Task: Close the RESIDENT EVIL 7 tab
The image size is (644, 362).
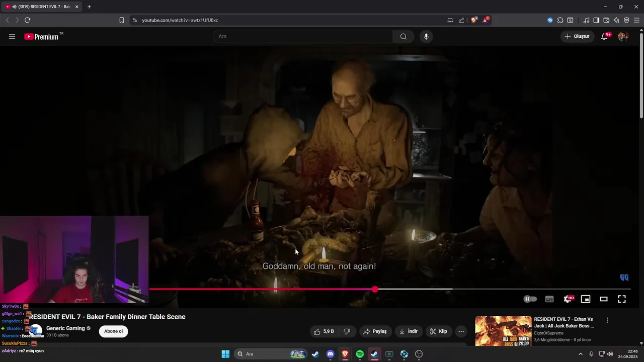Action: 77,7
